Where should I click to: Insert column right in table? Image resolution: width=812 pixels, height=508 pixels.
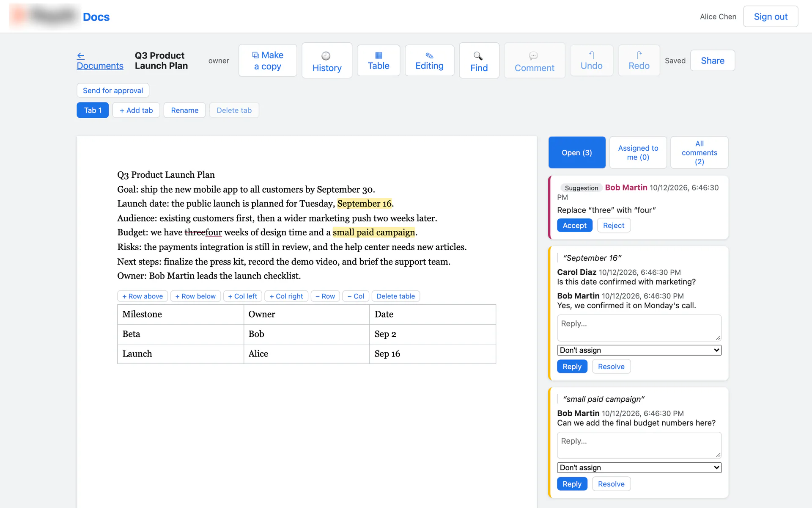(286, 296)
